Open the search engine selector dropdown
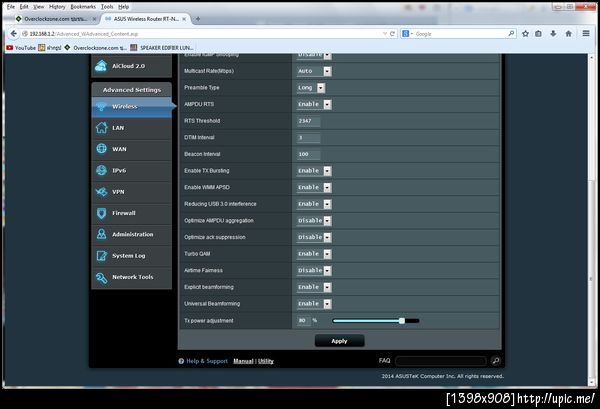 (408, 34)
